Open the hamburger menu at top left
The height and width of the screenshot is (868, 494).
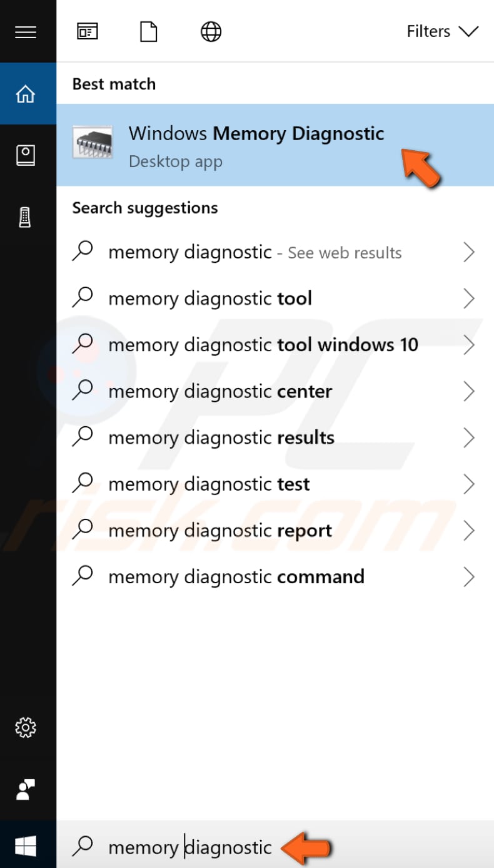pos(26,31)
